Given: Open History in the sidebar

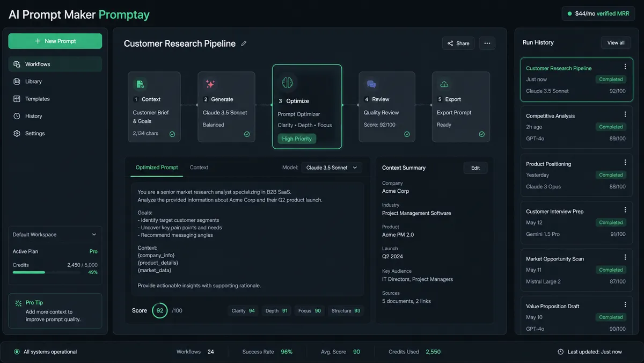Looking at the screenshot, I should point(55,116).
